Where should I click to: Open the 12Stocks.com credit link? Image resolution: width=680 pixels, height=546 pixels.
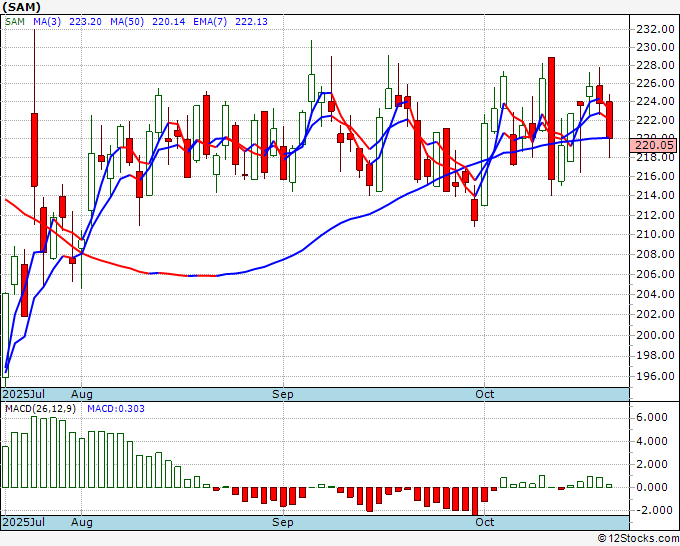638,539
